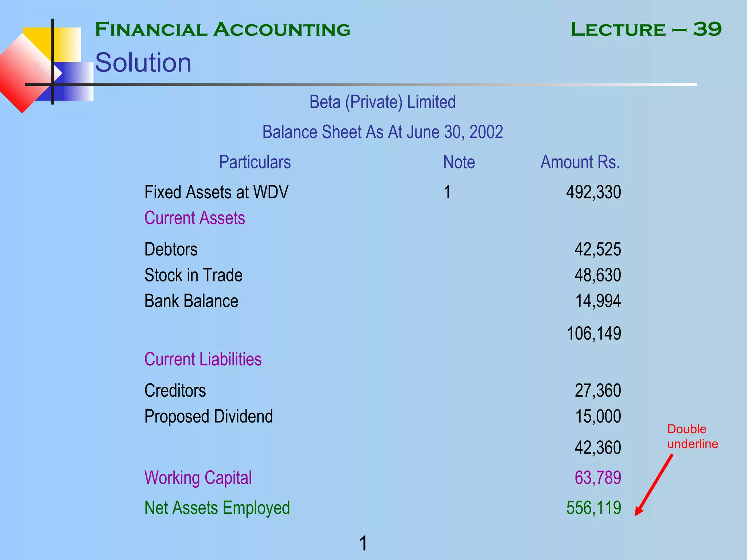Click the slide page number 1

pos(363,543)
